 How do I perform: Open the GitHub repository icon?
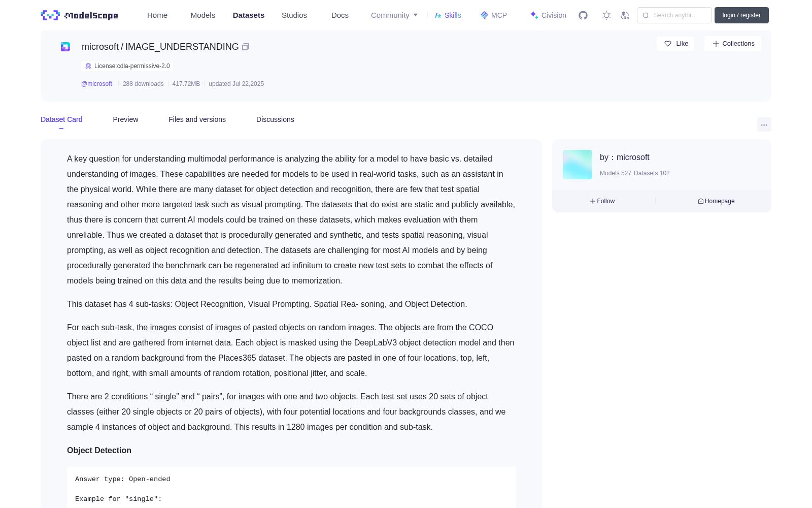[x=583, y=15]
